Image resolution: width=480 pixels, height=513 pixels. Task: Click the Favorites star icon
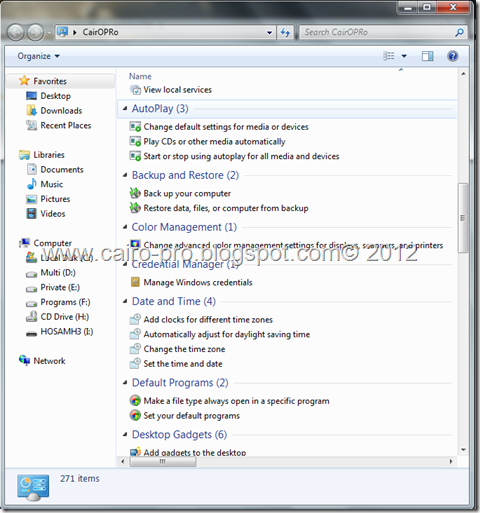(24, 81)
